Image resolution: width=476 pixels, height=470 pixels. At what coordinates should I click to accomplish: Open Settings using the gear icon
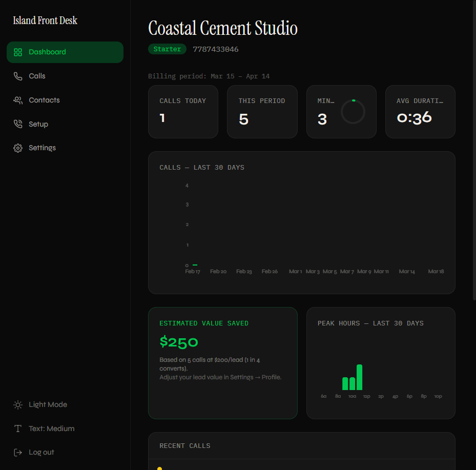(x=18, y=148)
